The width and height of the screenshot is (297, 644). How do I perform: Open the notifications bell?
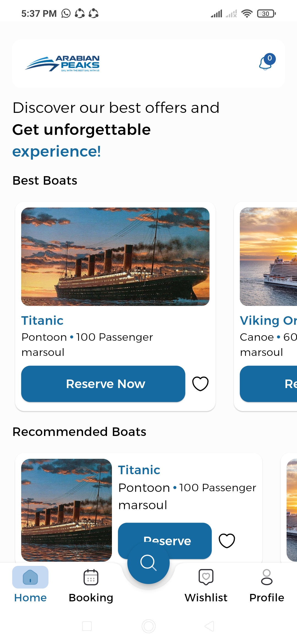[266, 63]
